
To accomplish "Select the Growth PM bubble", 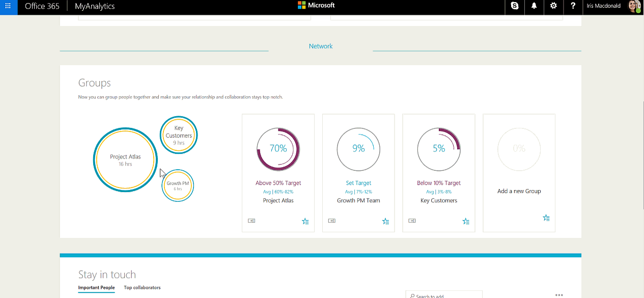I will pos(177,185).
